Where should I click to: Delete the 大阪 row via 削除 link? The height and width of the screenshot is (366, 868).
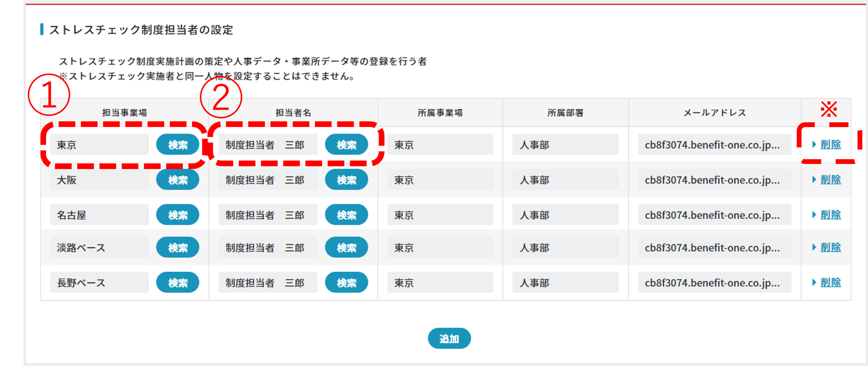[830, 180]
